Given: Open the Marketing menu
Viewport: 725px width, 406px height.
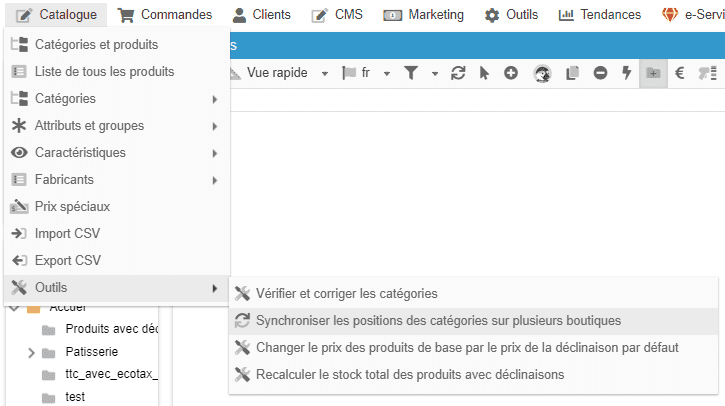Looking at the screenshot, I should click(x=424, y=15).
